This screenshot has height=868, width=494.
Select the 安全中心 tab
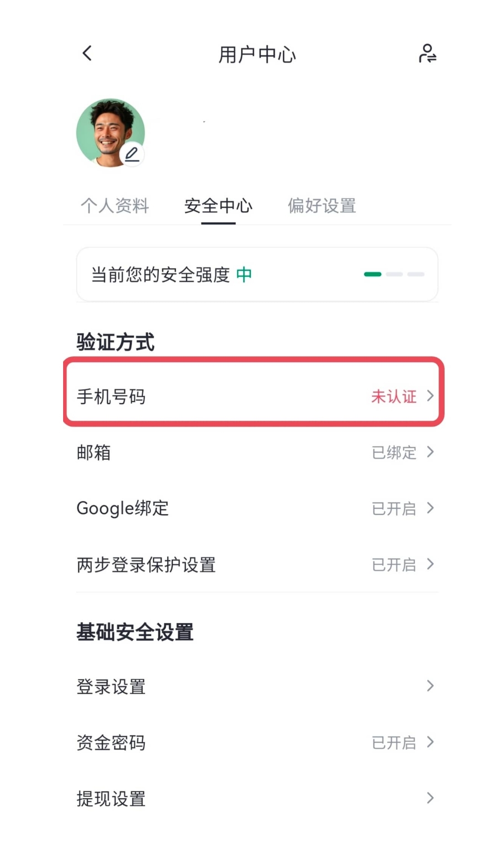pyautogui.click(x=218, y=206)
